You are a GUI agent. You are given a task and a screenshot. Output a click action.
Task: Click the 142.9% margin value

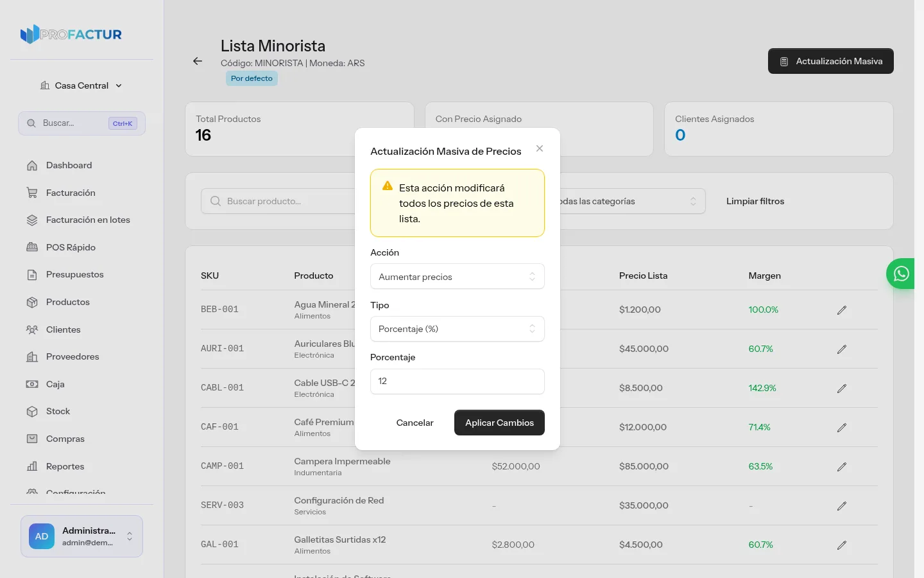click(762, 388)
